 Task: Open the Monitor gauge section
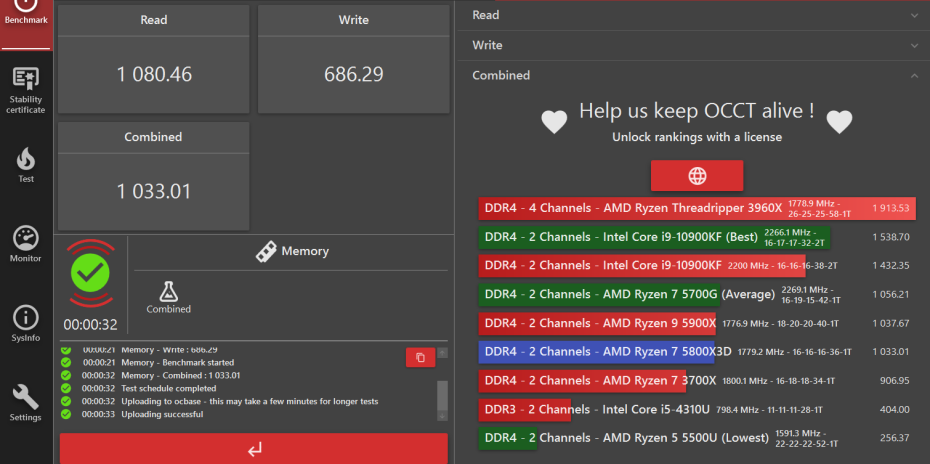26,244
